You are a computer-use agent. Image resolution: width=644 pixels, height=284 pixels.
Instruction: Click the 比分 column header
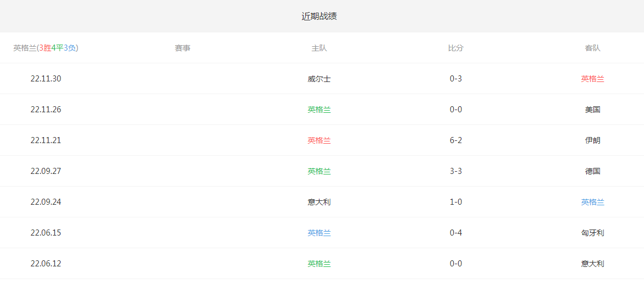(456, 48)
